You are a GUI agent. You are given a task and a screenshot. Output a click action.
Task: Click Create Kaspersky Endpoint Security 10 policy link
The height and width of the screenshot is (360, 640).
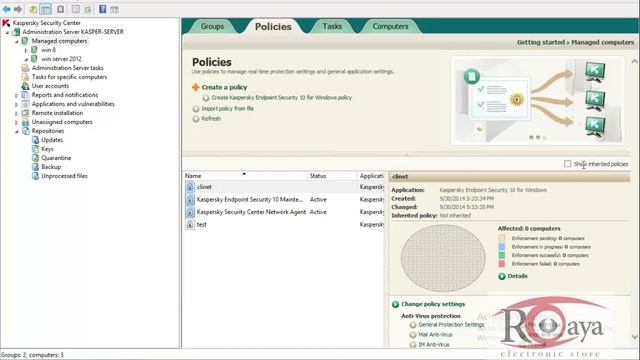(281, 98)
